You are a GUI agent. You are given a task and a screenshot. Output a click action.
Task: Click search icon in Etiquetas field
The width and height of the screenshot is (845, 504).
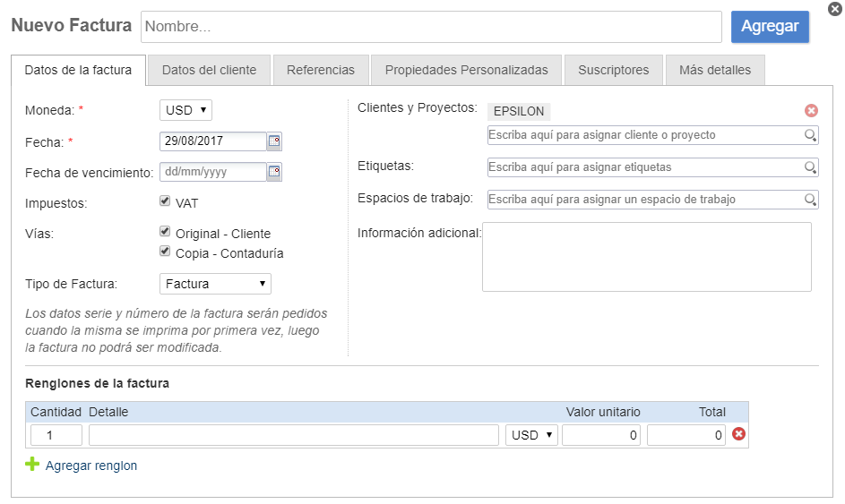point(810,167)
